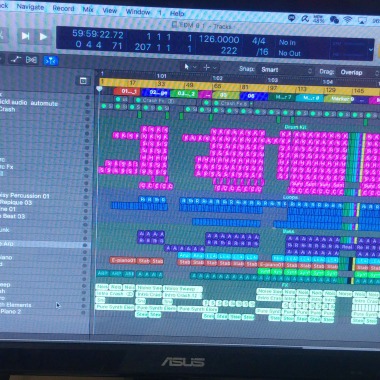Click the Drum Kit folder label
This screenshot has width=380, height=380.
pos(295,127)
